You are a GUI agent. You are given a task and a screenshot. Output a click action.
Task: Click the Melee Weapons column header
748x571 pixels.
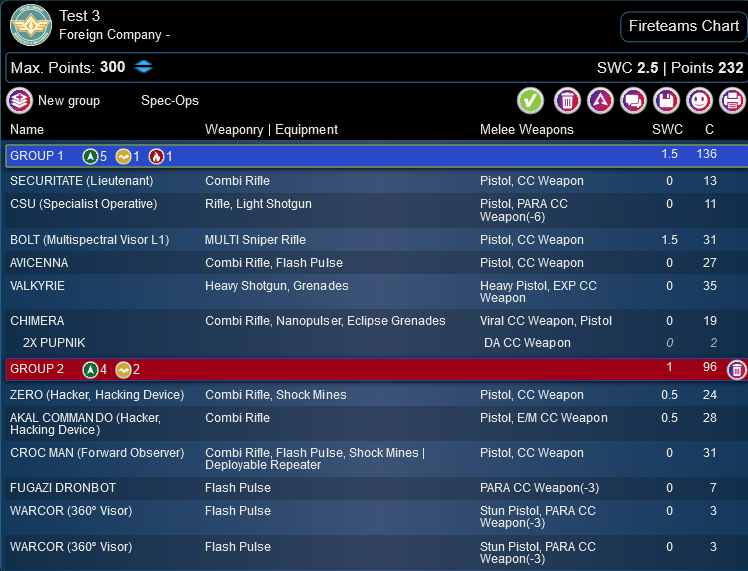coord(527,130)
